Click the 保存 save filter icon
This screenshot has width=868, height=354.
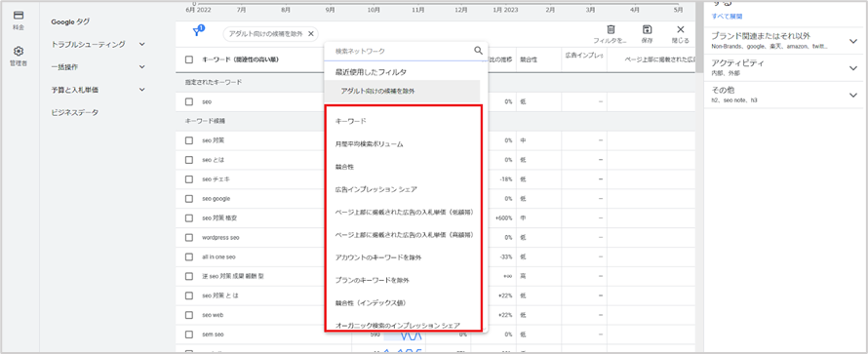pyautogui.click(x=647, y=29)
